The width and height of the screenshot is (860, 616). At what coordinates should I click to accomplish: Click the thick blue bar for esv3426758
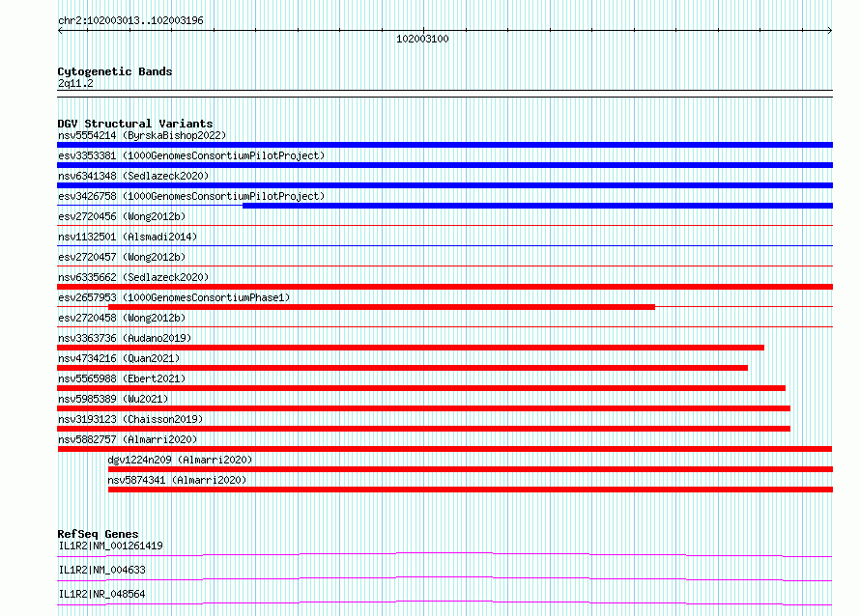pyautogui.click(x=537, y=206)
